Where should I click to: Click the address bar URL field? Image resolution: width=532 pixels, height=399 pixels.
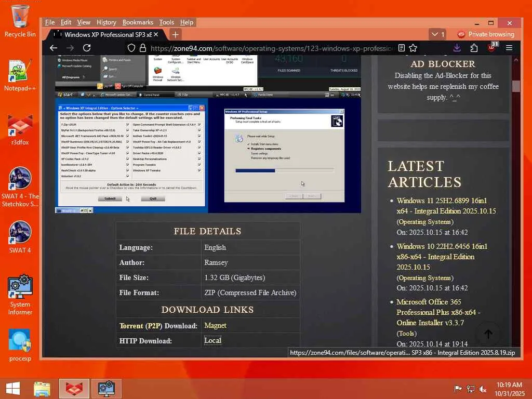pyautogui.click(x=271, y=48)
